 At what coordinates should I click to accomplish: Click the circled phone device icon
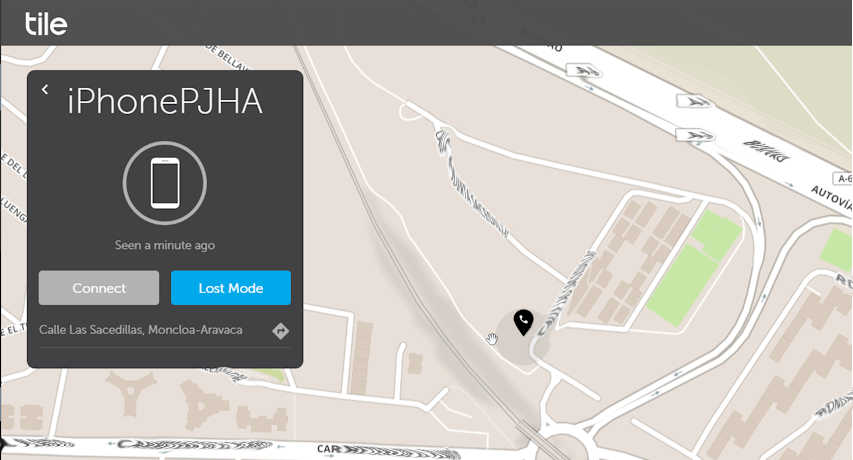pos(165,183)
